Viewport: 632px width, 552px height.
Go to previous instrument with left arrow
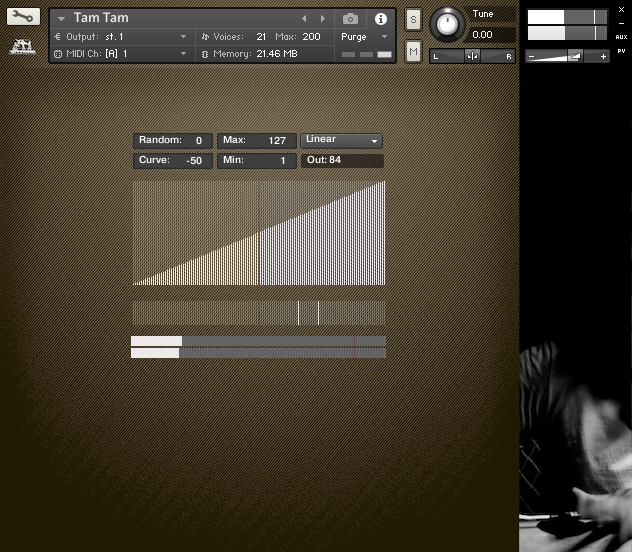coord(305,19)
